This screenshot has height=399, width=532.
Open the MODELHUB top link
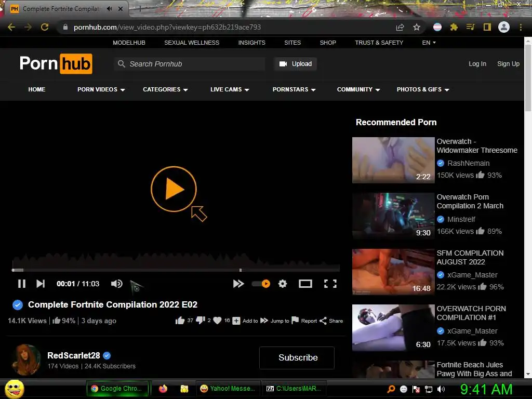point(129,43)
